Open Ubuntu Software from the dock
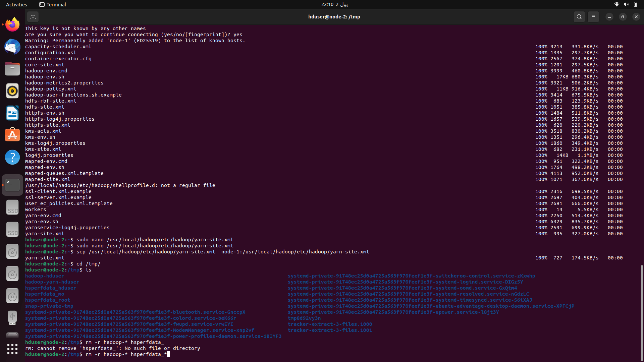The width and height of the screenshot is (644, 362). click(x=12, y=135)
